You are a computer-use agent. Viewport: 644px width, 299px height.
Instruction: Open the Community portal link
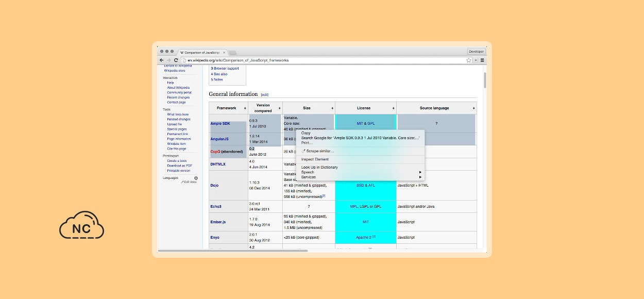179,92
